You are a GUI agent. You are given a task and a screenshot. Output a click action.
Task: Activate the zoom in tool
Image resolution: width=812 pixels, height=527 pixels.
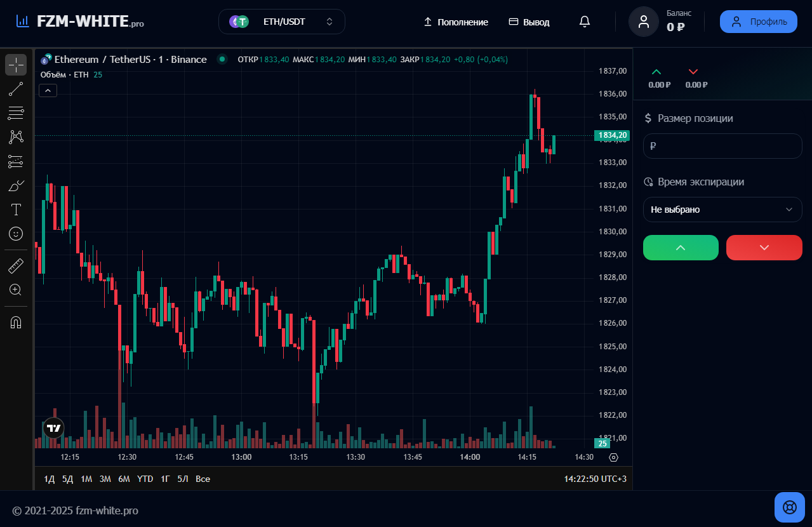(16, 290)
